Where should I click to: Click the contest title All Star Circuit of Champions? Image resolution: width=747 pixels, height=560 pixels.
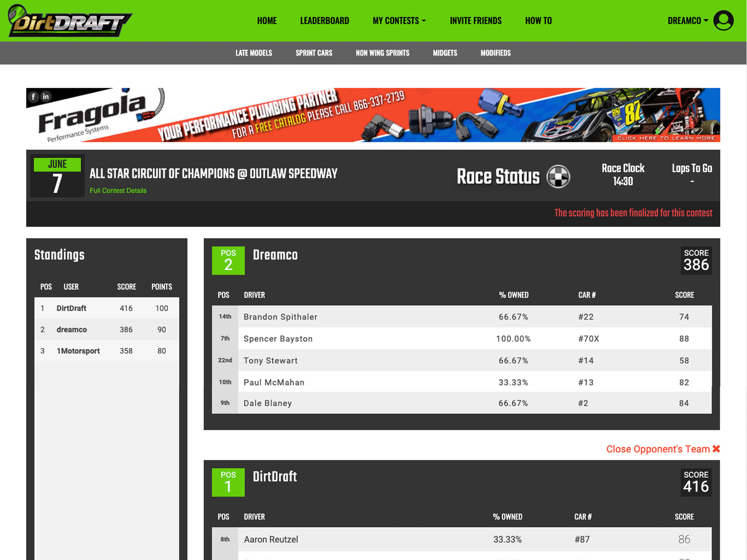(x=214, y=174)
